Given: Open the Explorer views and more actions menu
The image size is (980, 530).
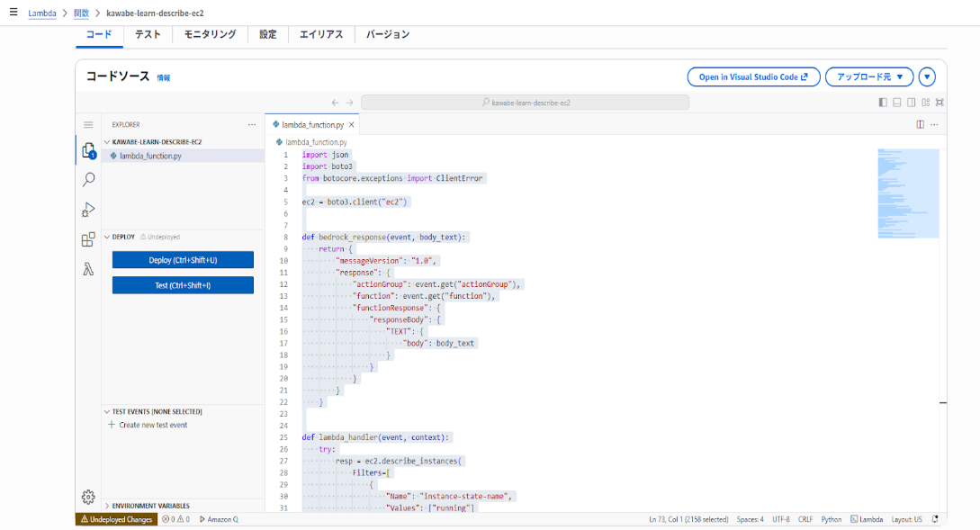Looking at the screenshot, I should (252, 124).
